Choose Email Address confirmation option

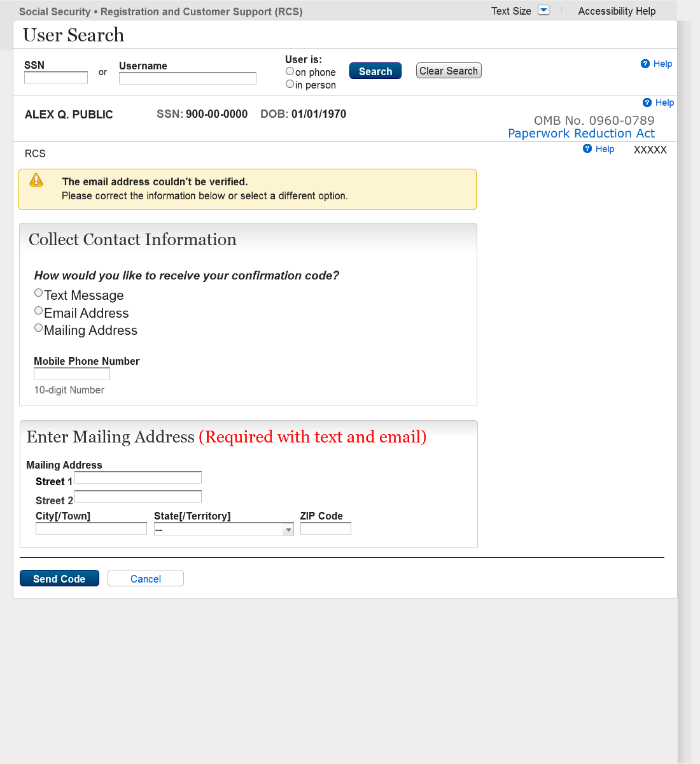(x=39, y=311)
